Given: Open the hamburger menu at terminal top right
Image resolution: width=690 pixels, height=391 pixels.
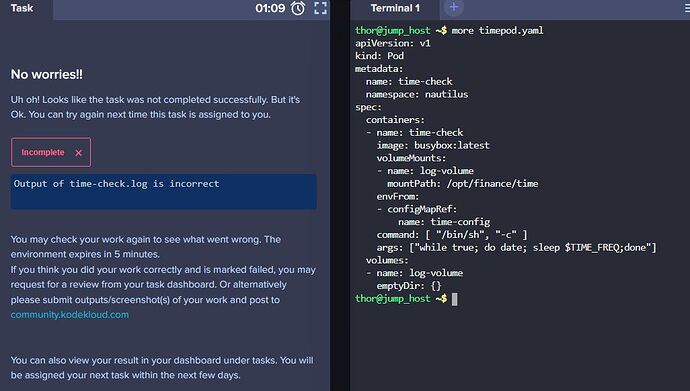Looking at the screenshot, I should [x=687, y=7].
